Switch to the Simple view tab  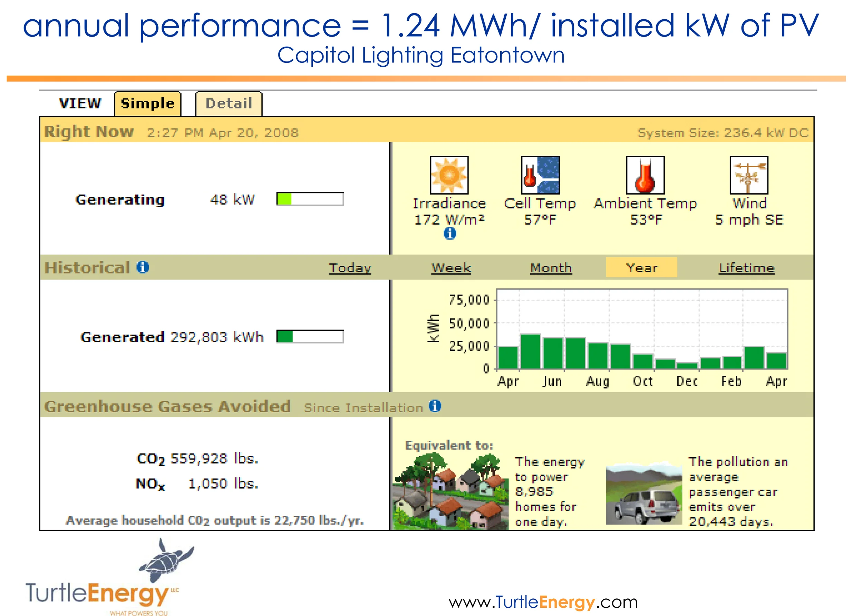coord(147,103)
